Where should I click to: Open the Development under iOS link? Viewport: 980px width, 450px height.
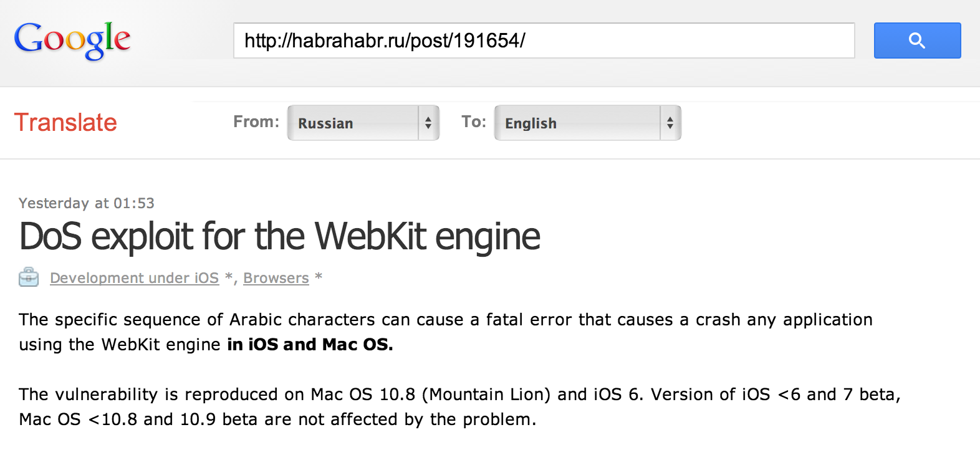134,278
